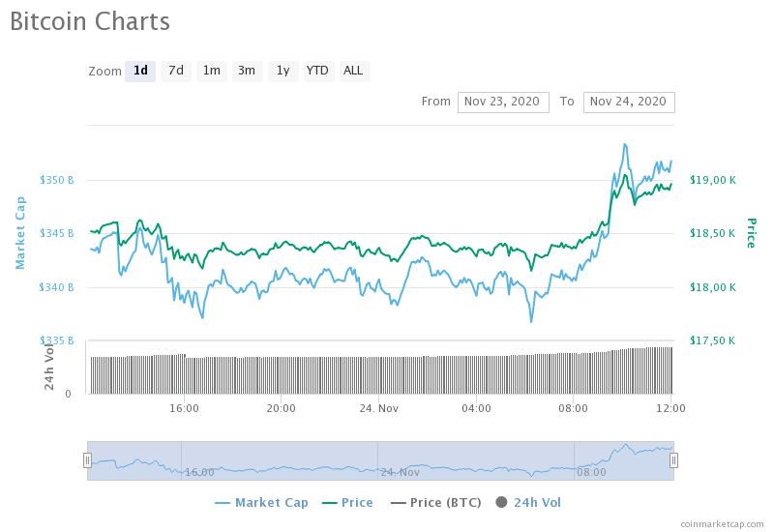Open the To date field Nov 24, 2020
The image size is (774, 532).
coord(629,102)
